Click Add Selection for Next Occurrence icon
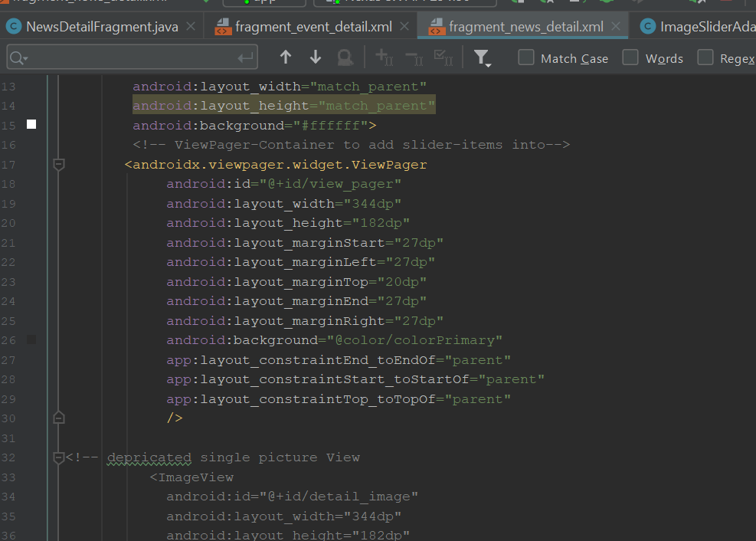 coord(384,57)
